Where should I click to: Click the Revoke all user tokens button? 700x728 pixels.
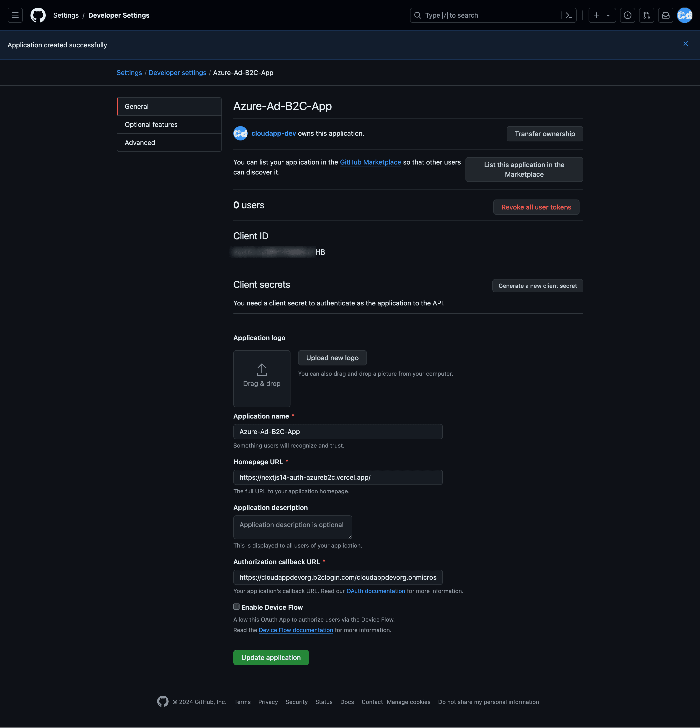[536, 207]
